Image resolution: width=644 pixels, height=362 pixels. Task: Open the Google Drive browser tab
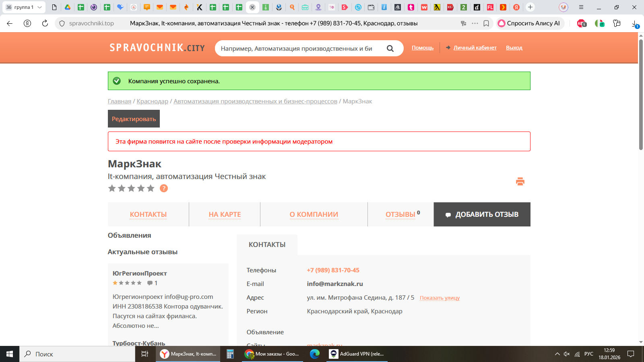click(68, 7)
